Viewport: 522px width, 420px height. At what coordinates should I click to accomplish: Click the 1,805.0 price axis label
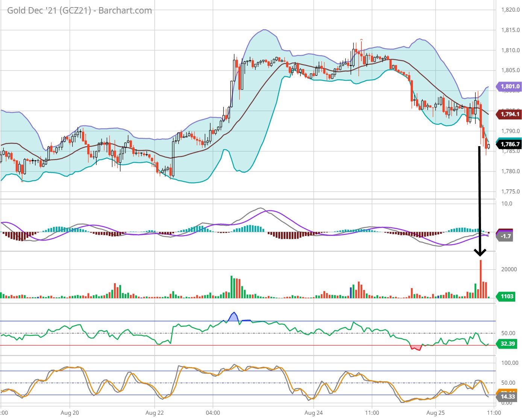click(510, 70)
